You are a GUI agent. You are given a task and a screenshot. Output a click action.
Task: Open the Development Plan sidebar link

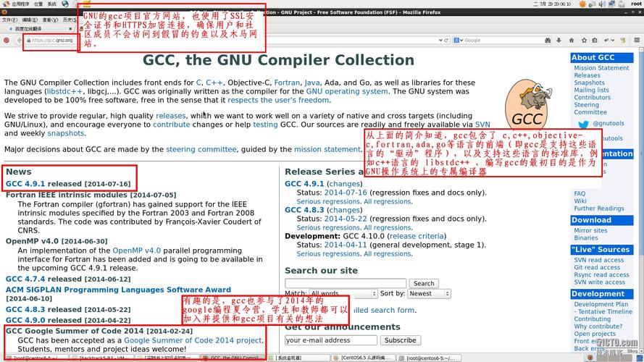pos(601,305)
